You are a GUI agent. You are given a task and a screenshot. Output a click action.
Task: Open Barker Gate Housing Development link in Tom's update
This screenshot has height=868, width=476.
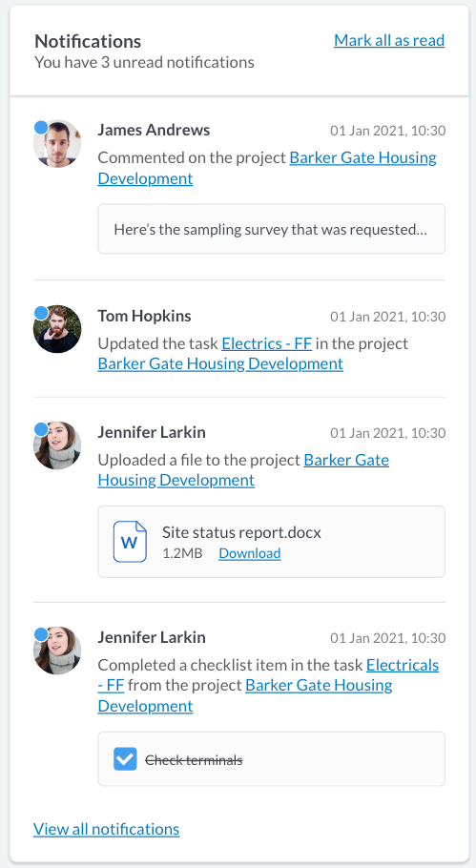tap(220, 363)
